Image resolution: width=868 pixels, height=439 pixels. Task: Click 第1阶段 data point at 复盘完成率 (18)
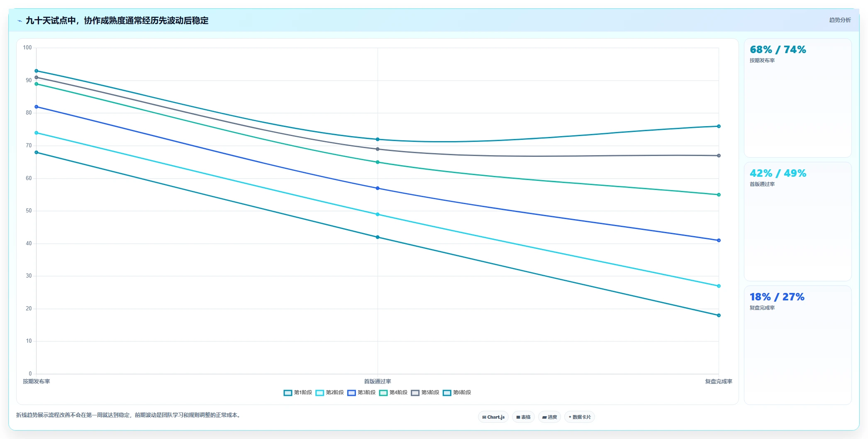click(719, 315)
